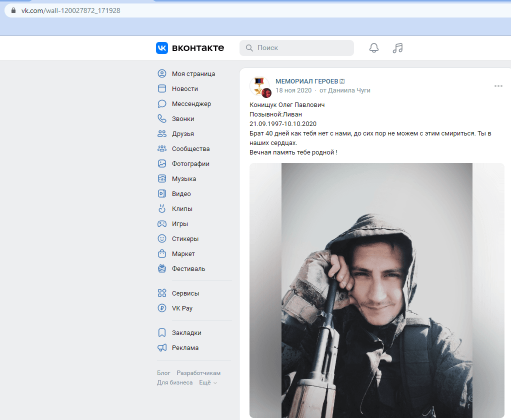This screenshot has height=420, width=511.
Task: Open Маркет sidebar label
Action: point(183,253)
